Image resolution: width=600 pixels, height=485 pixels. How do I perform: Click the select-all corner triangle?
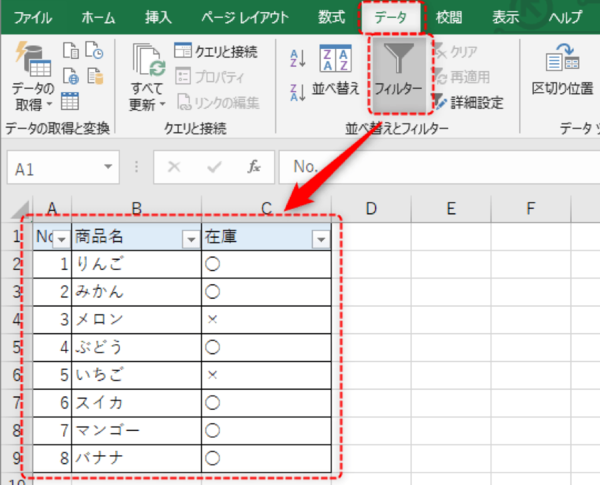21,210
